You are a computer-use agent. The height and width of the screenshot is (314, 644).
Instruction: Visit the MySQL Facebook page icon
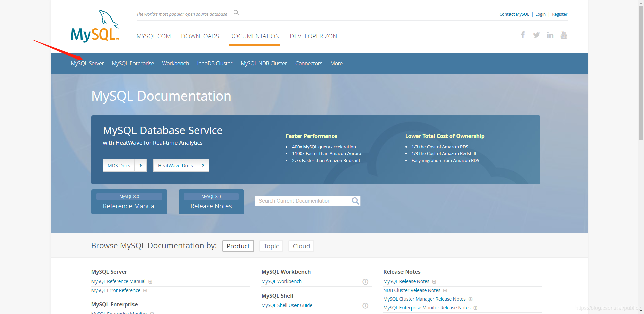point(523,35)
